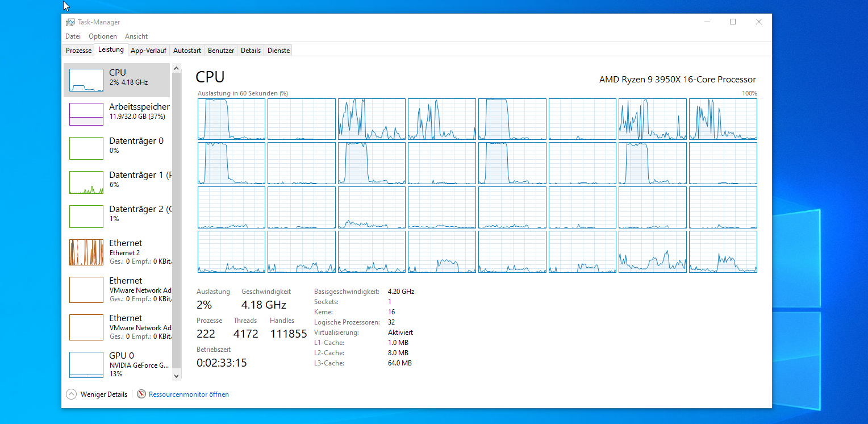Switch to the App-Verlauf tab
Screen dimensions: 868x424
(148, 51)
